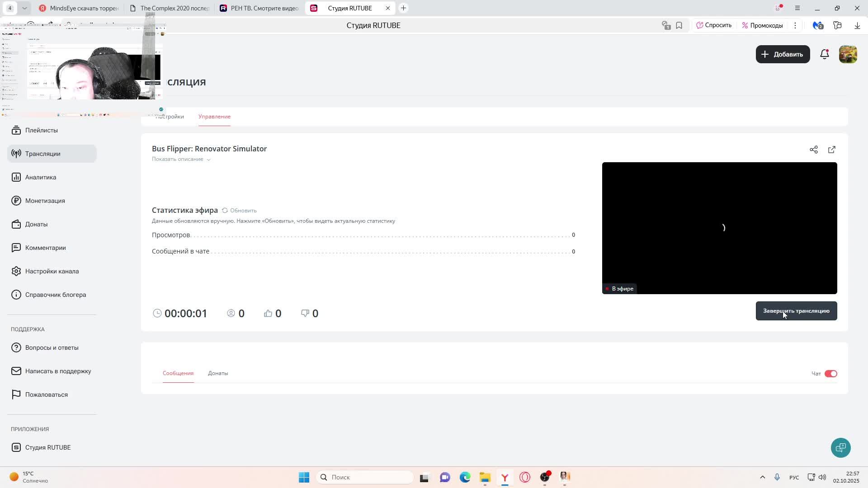The image size is (868, 488).
Task: Open the support chat bubble icon
Action: click(840, 448)
